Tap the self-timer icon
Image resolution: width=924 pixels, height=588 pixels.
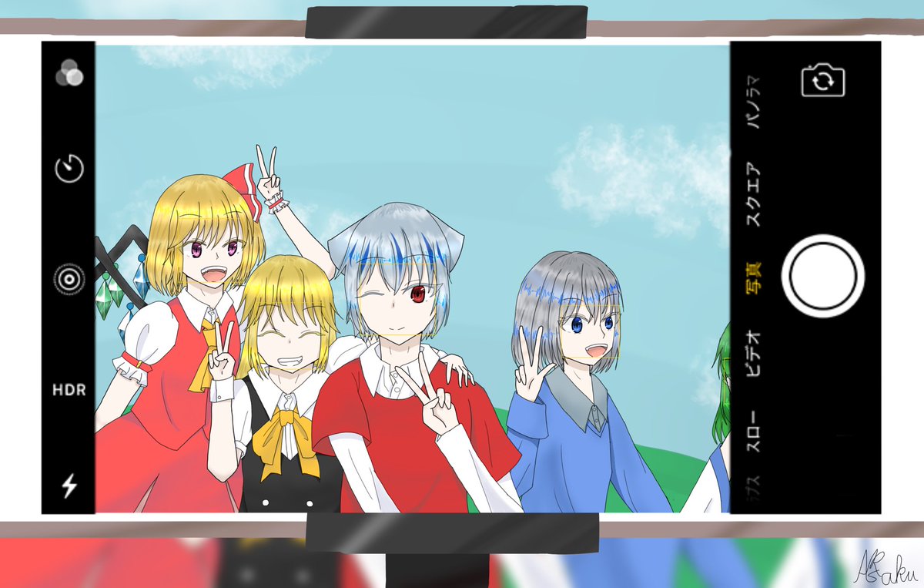(69, 168)
